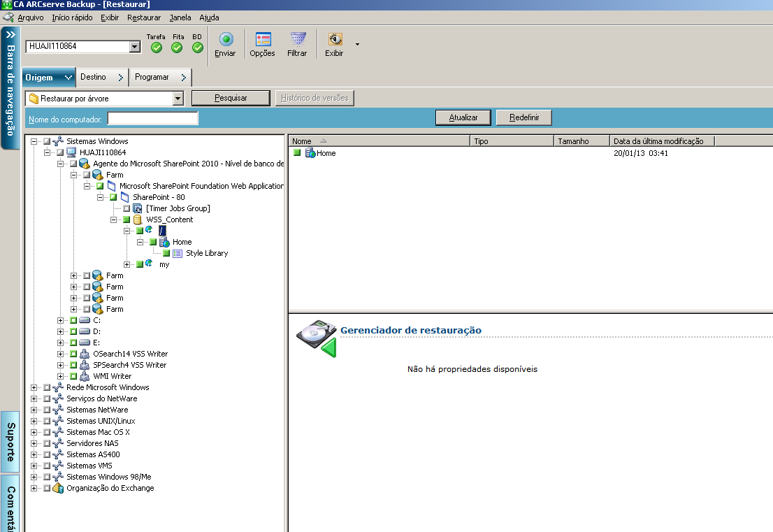The width and height of the screenshot is (773, 532).
Task: Click the Atualizar button
Action: click(463, 117)
